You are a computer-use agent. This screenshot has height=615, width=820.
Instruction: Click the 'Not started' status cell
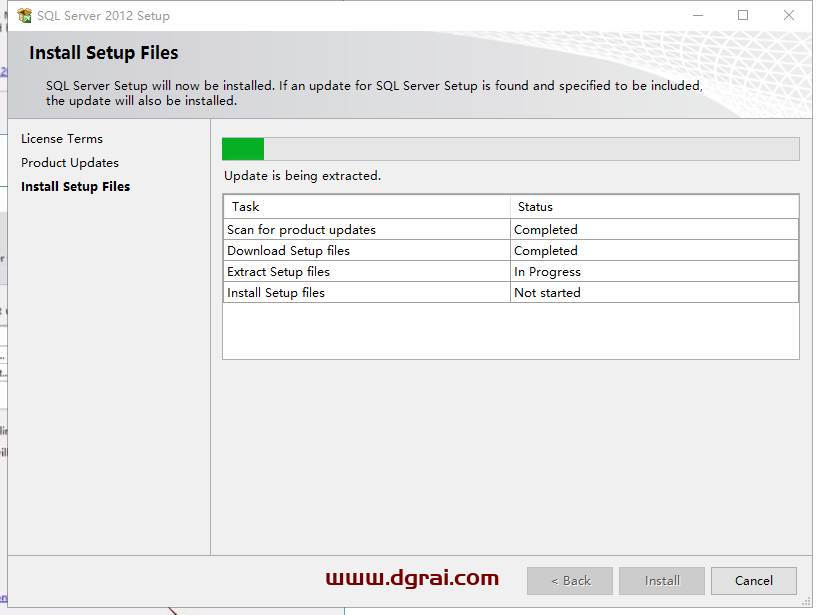click(654, 292)
